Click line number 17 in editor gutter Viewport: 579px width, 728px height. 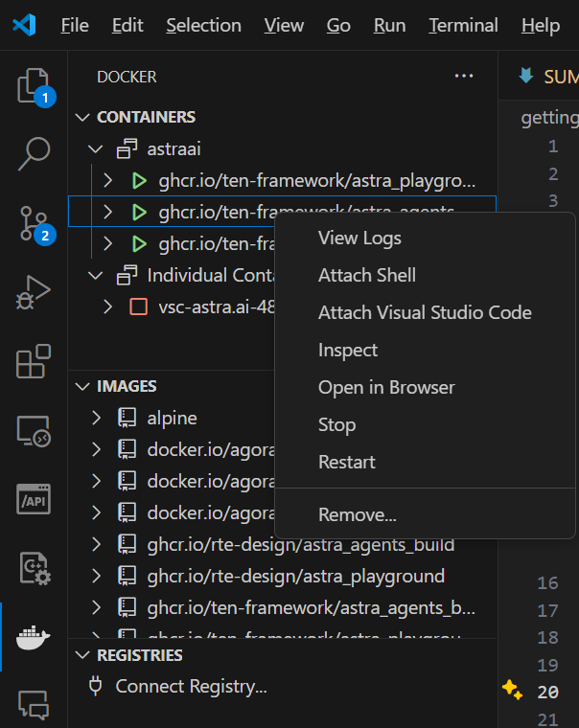coord(547,610)
